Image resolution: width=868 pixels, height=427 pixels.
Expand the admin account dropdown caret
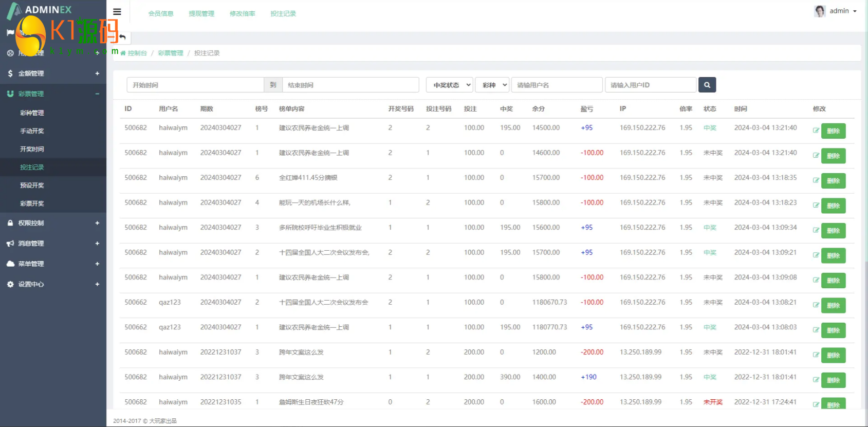point(855,11)
